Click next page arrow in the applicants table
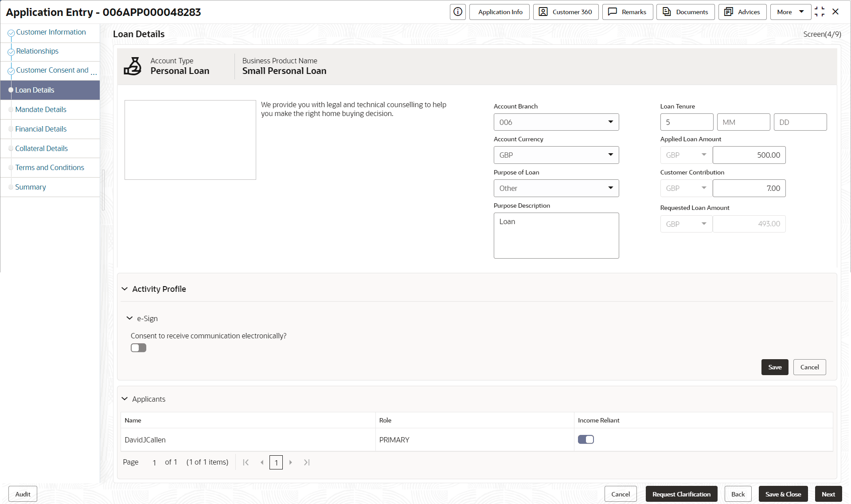Screen dimensions: 851x504 (x=291, y=462)
